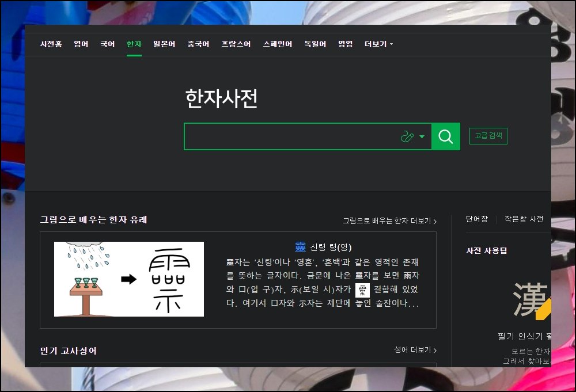Click the 인기 고사성어 section heading

click(69, 351)
